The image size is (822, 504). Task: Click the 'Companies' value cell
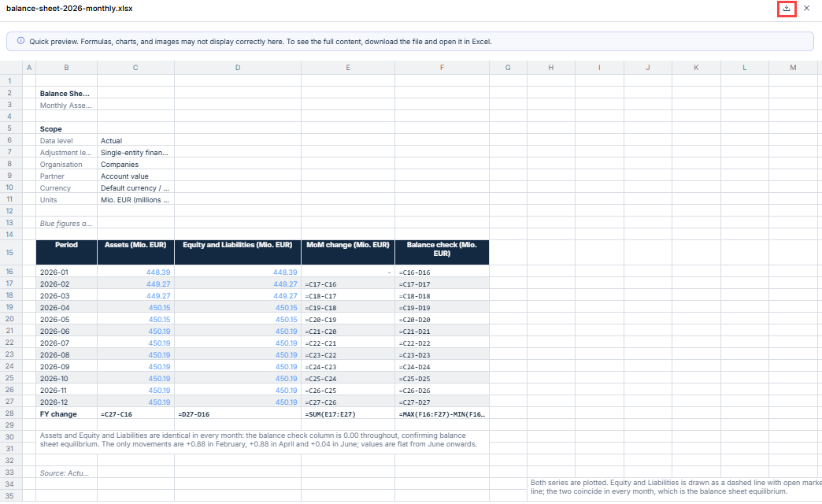pos(135,164)
